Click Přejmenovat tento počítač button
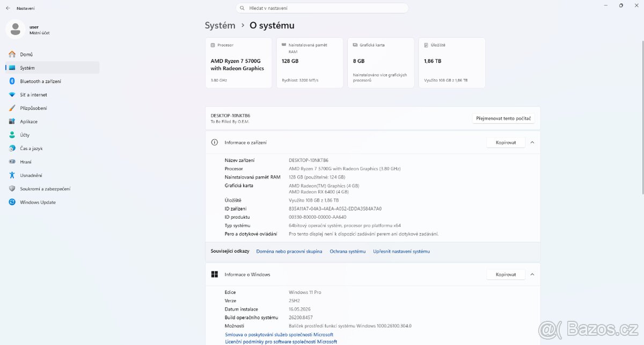 click(x=503, y=118)
